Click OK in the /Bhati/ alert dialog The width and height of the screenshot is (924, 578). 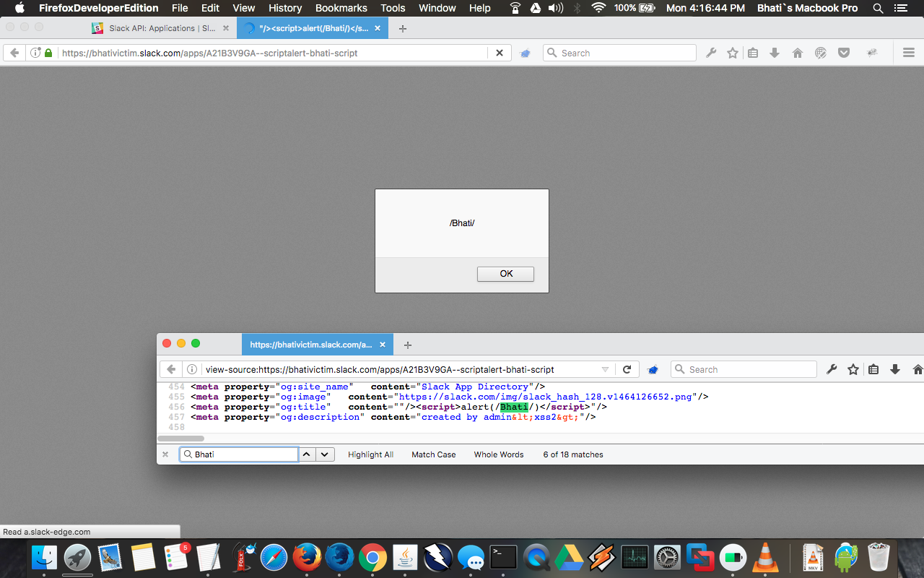[505, 274]
